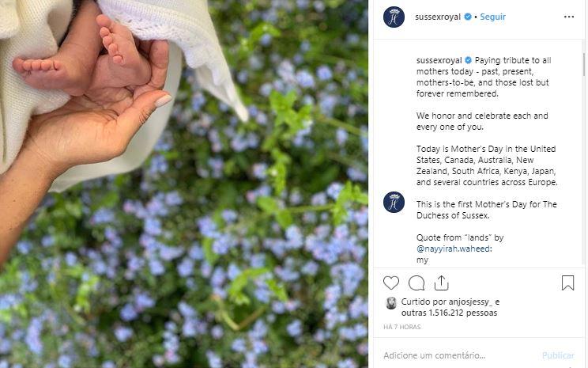Follow the account via Seguir

492,17
